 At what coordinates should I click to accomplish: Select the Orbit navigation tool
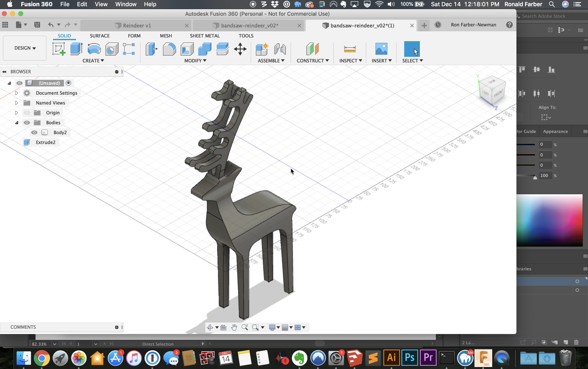pyautogui.click(x=210, y=327)
